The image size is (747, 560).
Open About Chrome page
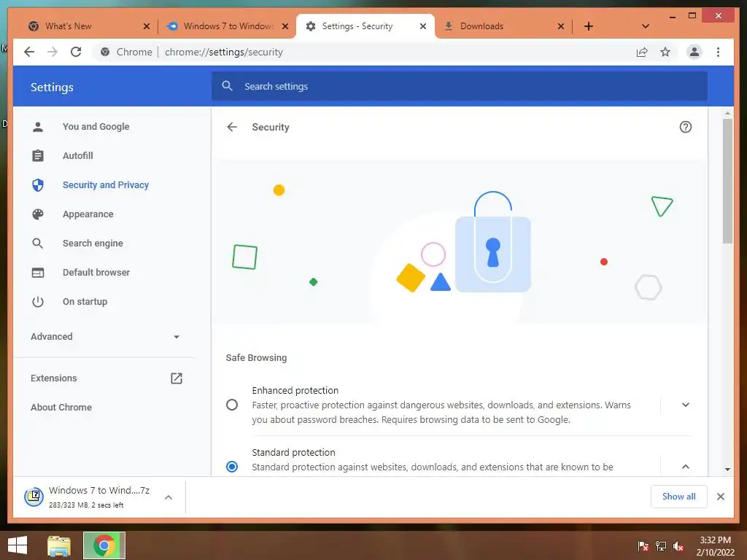[61, 407]
